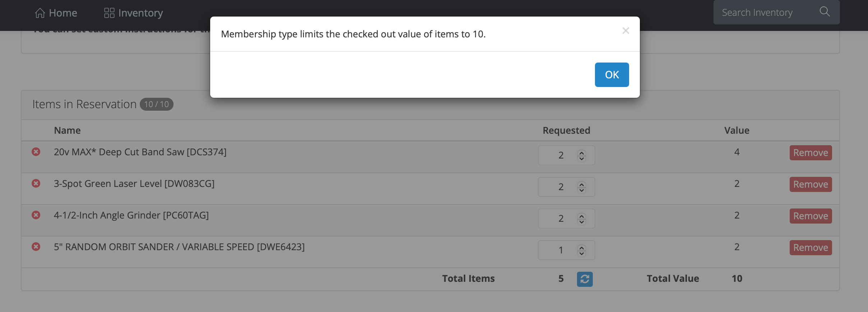Click red X icon beside Laser Level
Viewport: 868px width, 312px height.
coord(36,183)
